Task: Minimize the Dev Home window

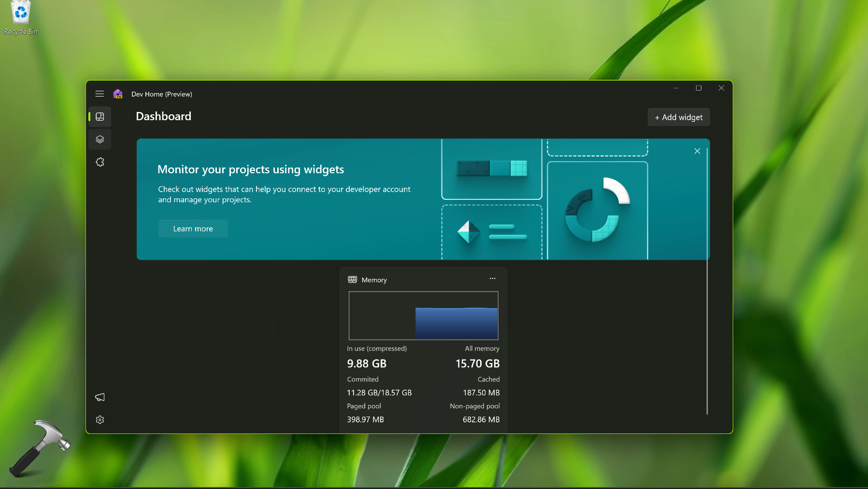Action: pos(676,88)
